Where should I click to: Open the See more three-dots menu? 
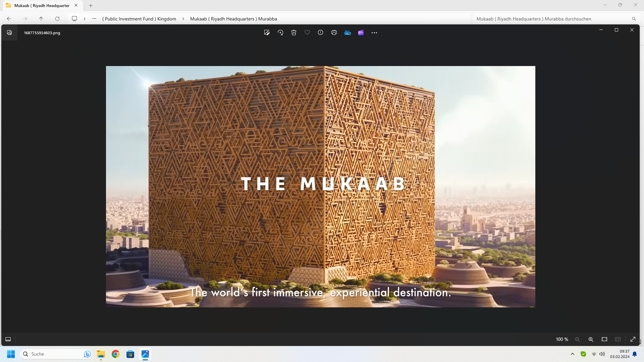tap(374, 33)
